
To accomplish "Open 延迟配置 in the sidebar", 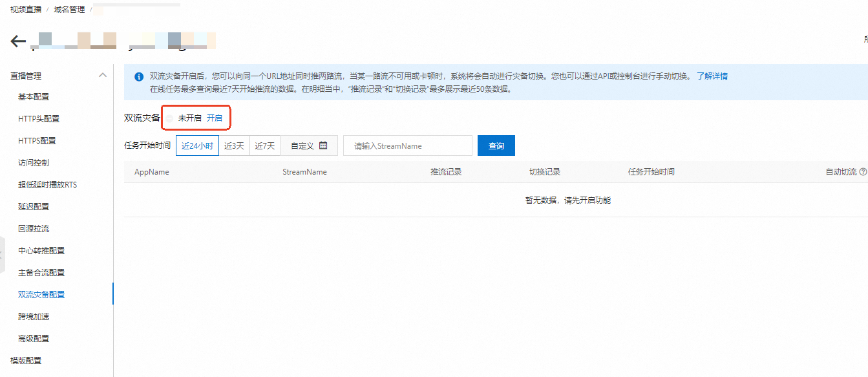I will tap(34, 207).
